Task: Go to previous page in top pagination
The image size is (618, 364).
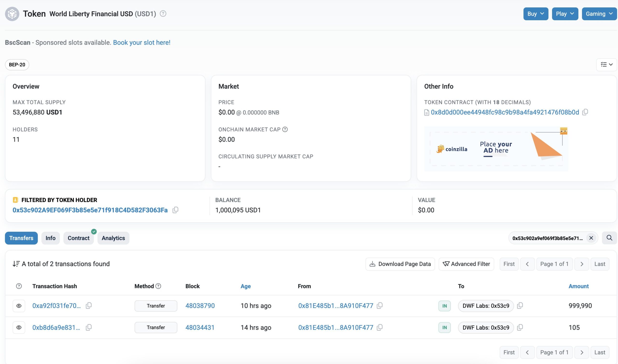Action: (x=527, y=264)
